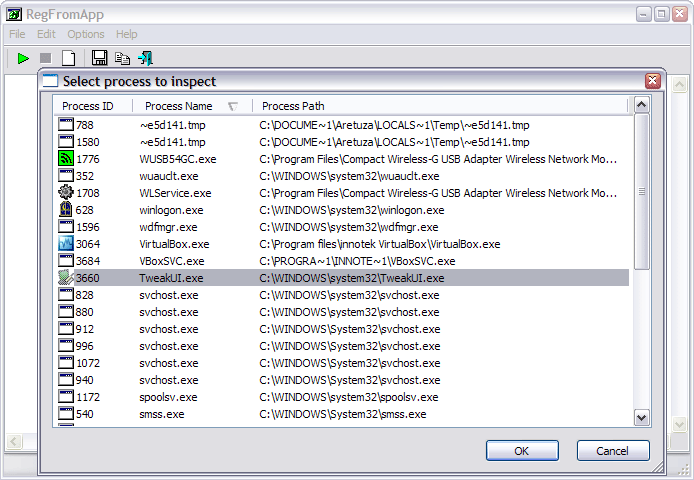This screenshot has width=694, height=480.
Task: Click the gray Stop capture icon
Action: [46, 58]
